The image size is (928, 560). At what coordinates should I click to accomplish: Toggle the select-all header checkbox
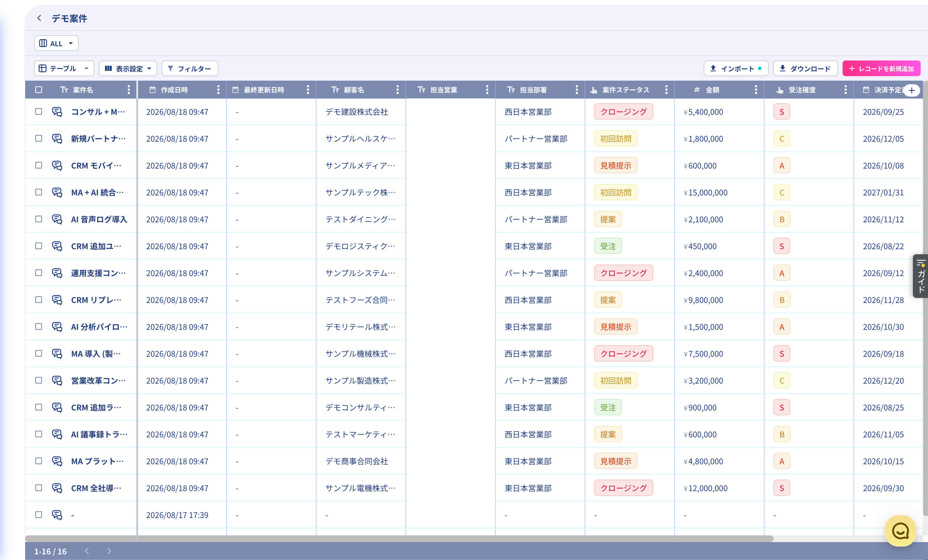click(x=38, y=90)
